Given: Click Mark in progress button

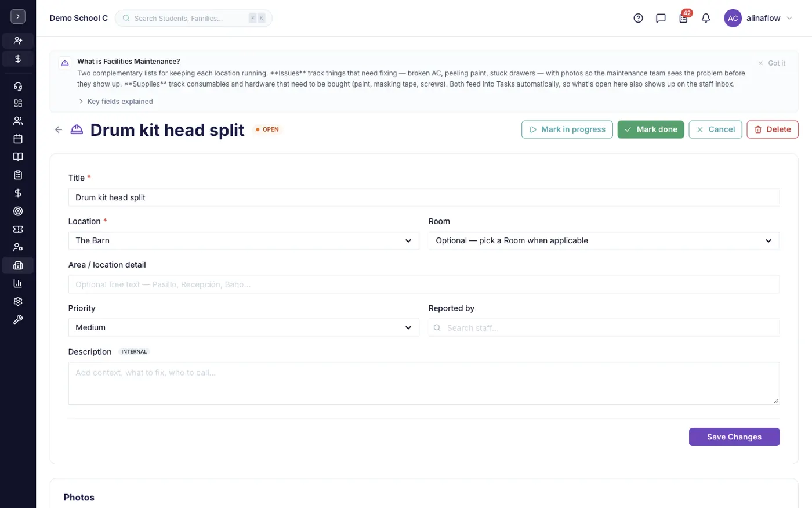Looking at the screenshot, I should (567, 129).
